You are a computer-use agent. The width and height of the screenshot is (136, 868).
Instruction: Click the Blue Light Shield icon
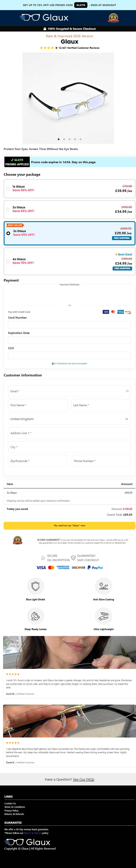click(36, 586)
